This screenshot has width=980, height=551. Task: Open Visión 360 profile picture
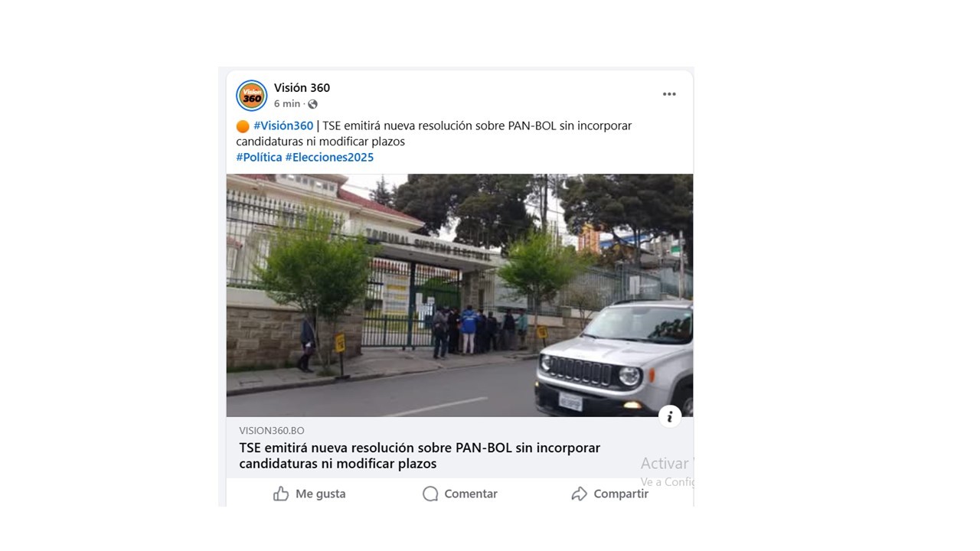click(251, 96)
